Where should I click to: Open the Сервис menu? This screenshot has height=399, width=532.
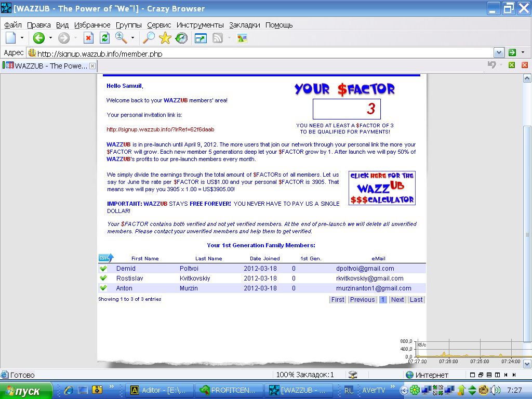pyautogui.click(x=159, y=25)
